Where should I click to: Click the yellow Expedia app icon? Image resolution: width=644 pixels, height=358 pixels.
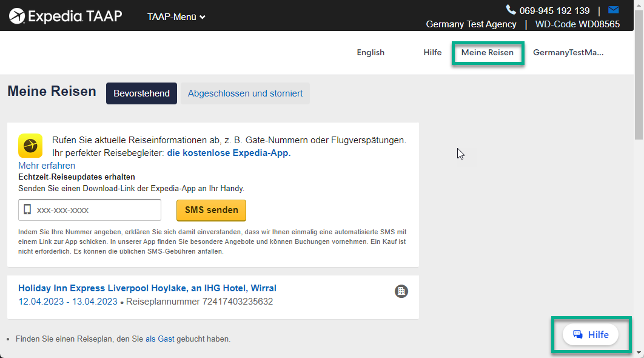coord(30,146)
